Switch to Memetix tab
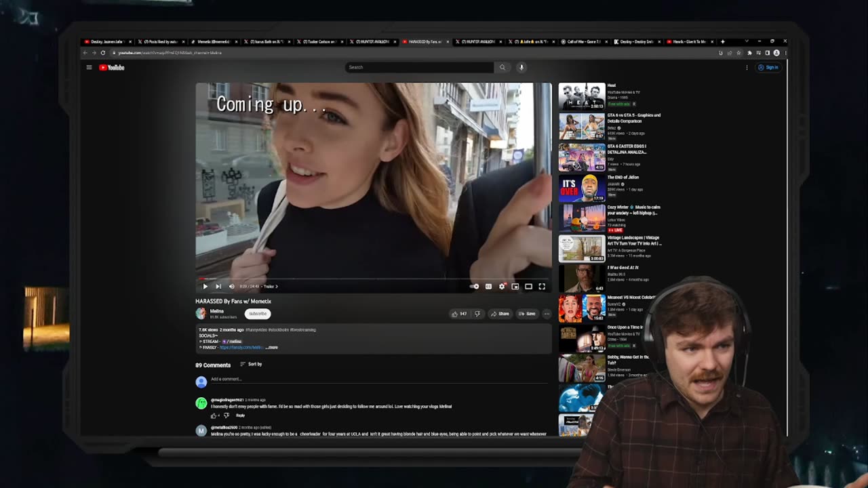The image size is (868, 488). pyautogui.click(x=214, y=42)
